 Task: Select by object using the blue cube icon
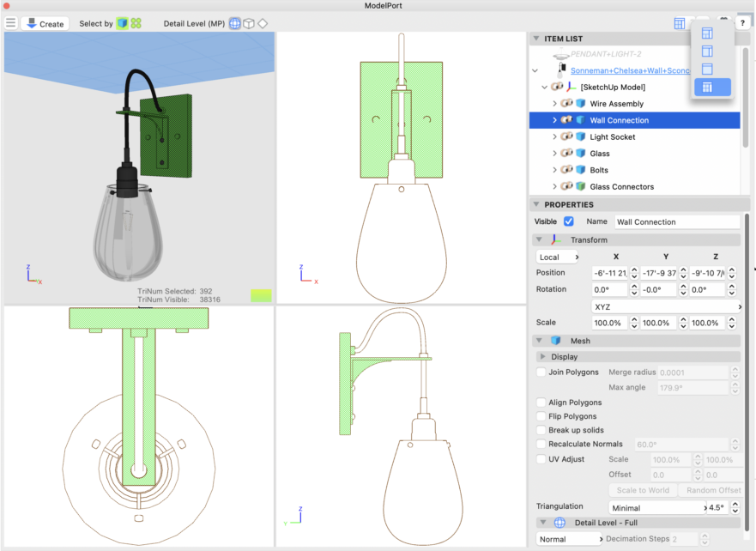122,23
